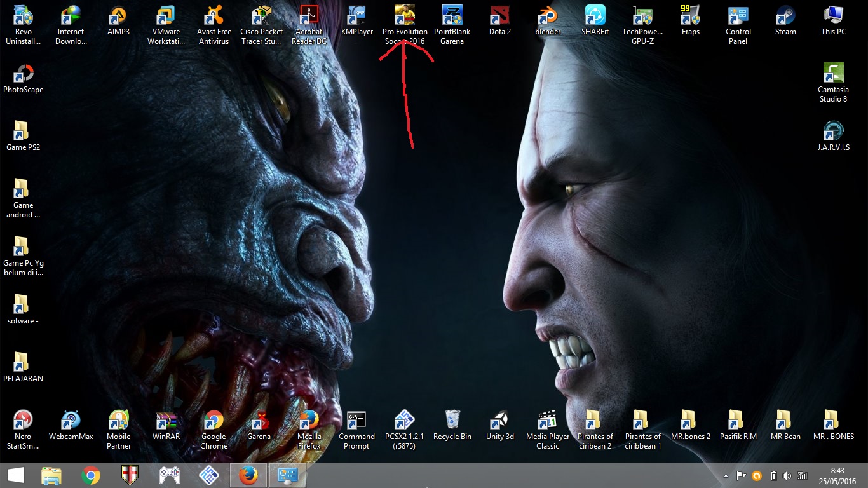Switch to Firefox in taskbar

tap(248, 475)
